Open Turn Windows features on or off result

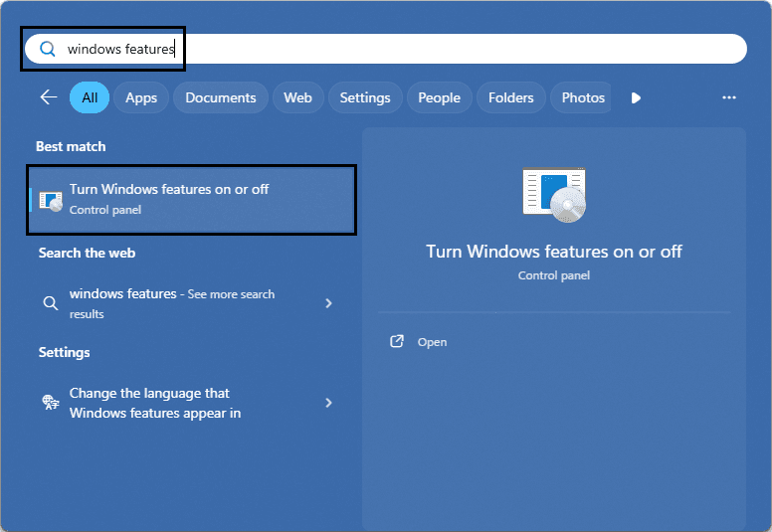click(x=192, y=200)
